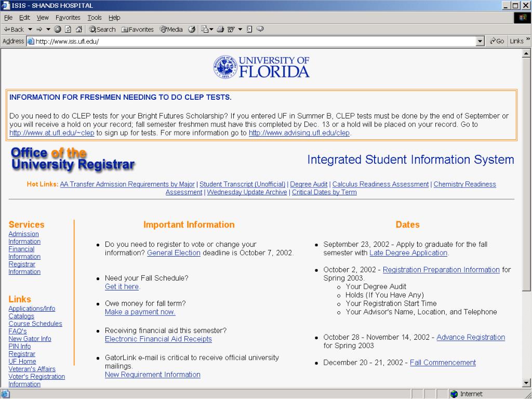
Task: Open the New Requirement Information link
Action: point(153,375)
